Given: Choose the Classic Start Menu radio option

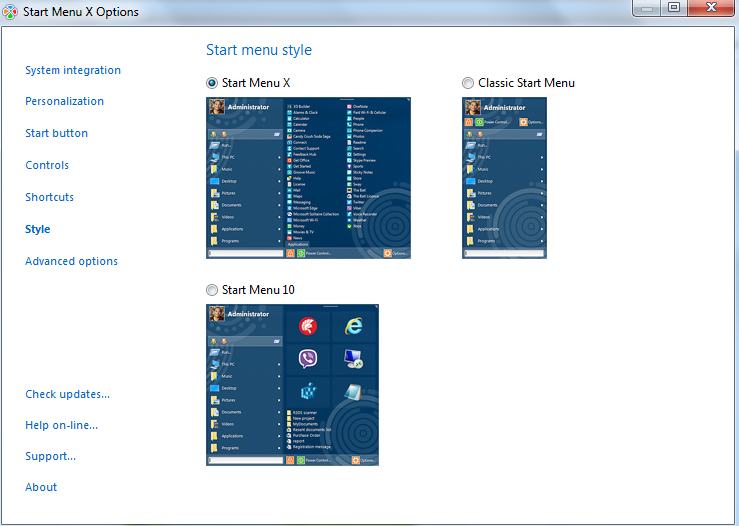Looking at the screenshot, I should coord(468,83).
